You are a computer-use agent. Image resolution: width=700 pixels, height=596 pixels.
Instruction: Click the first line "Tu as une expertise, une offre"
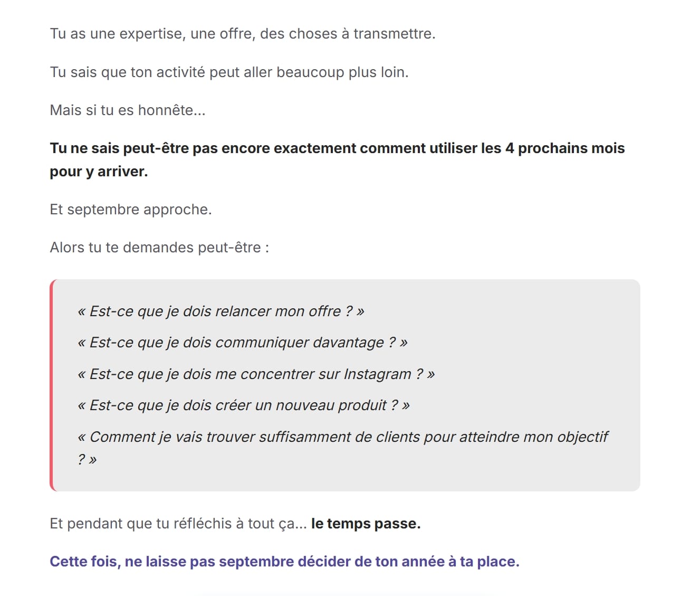tap(243, 34)
